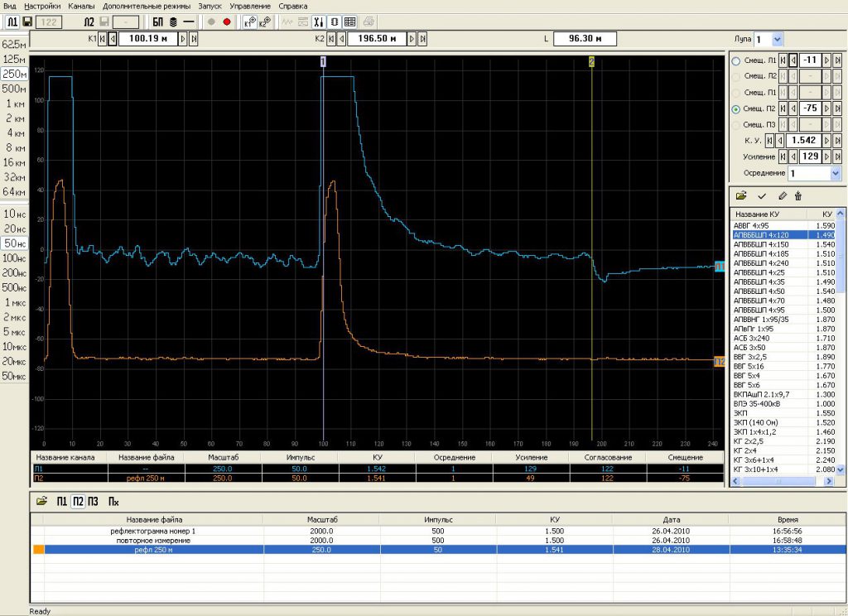The image size is (848, 616).
Task: Activate the K2 cursor placement icon
Action: point(263,22)
